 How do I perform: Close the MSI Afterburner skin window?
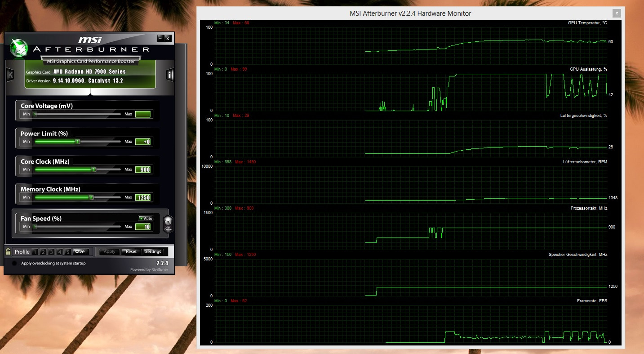tap(167, 38)
